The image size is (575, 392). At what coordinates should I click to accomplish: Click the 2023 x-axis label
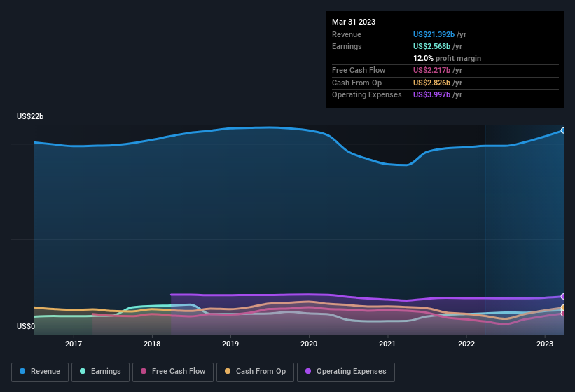click(x=545, y=344)
